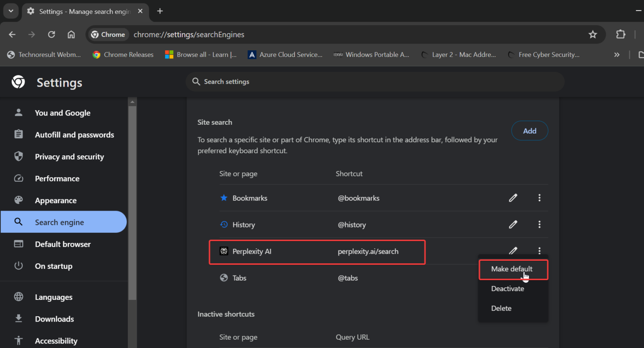Edit the Perplexity AI search engine entry
The width and height of the screenshot is (644, 348).
[x=513, y=251]
